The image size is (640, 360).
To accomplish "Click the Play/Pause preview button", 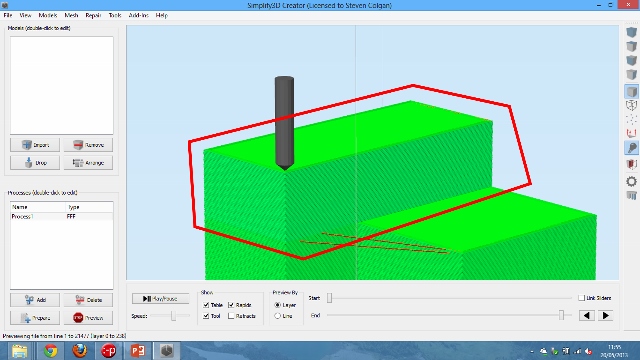I will pos(160,299).
